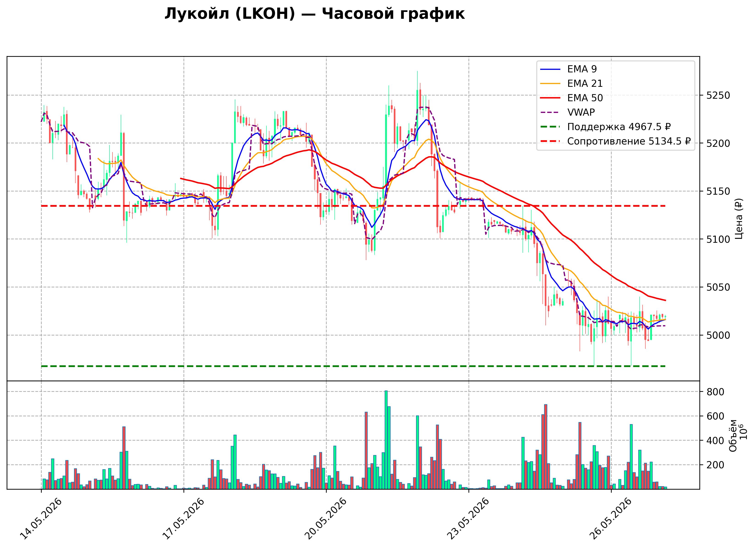
Task: Click the green dashed sample beside Поддержка
Action: click(x=550, y=127)
